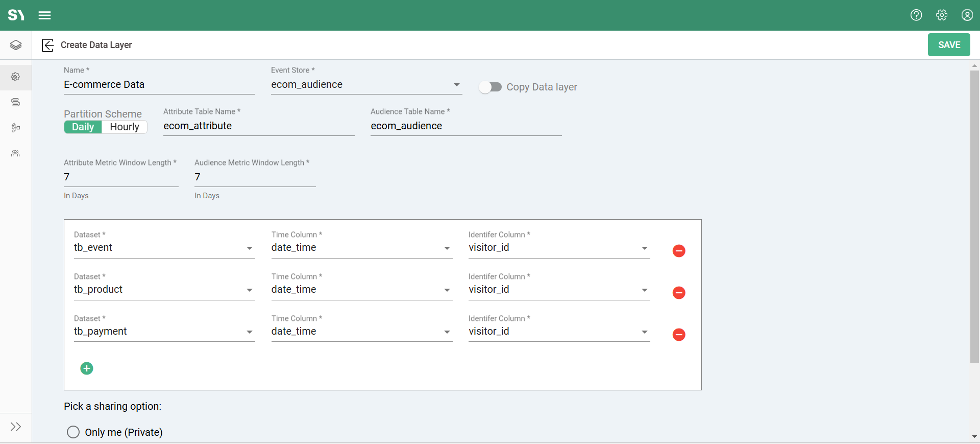980x444 pixels.
Task: Click the back arrow beside Create Data Layer
Action: coord(47,45)
